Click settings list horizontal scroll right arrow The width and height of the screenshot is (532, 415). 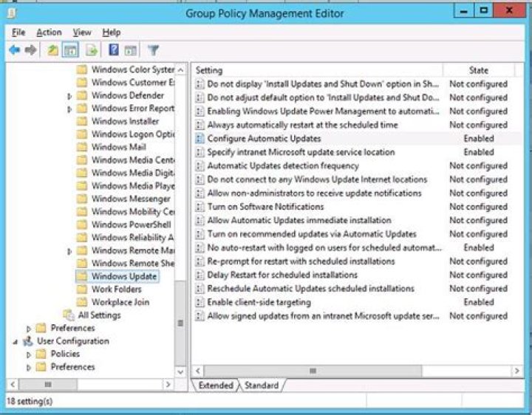click(x=516, y=371)
